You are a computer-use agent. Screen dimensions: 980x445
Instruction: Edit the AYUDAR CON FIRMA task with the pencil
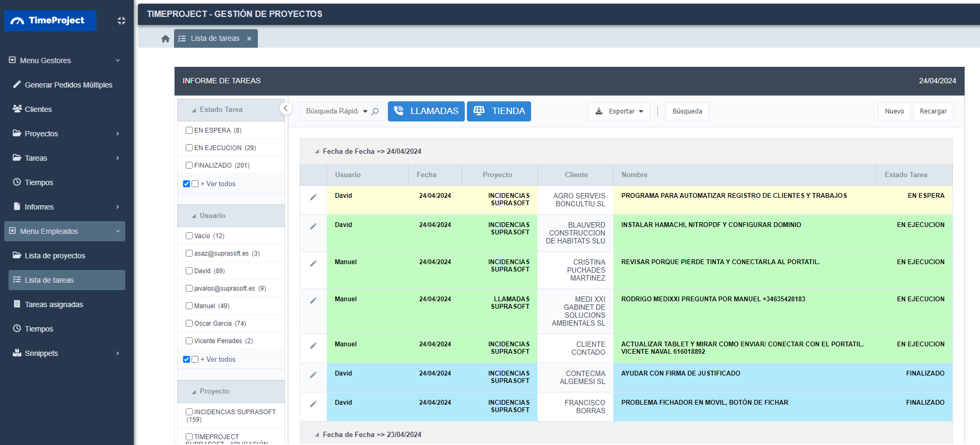coord(313,375)
